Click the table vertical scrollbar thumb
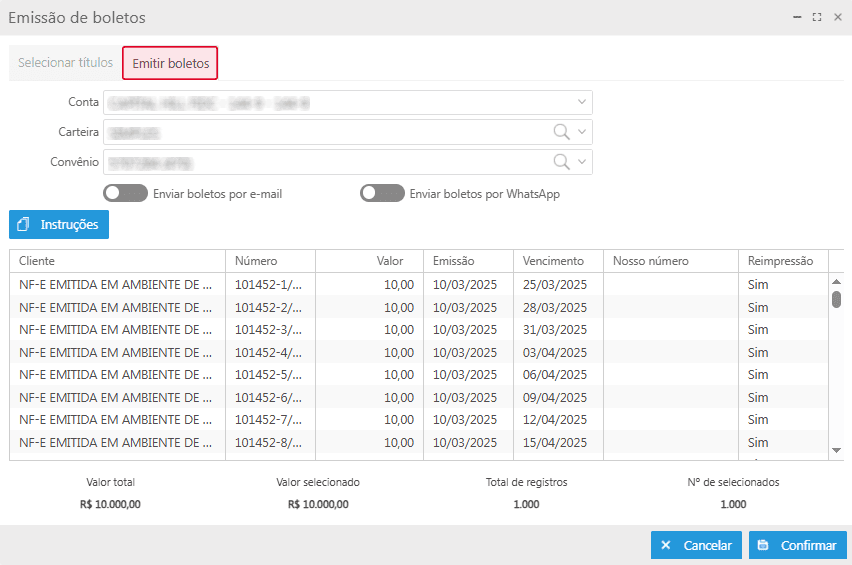 (x=836, y=299)
